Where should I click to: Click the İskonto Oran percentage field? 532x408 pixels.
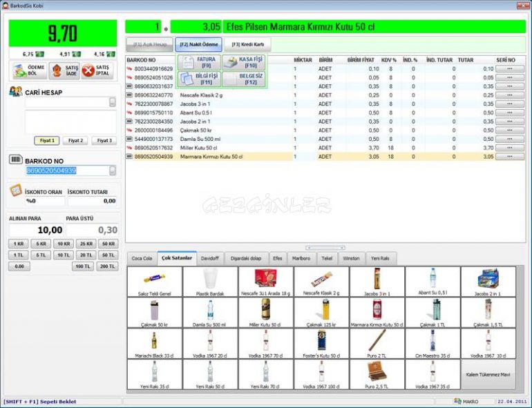pyautogui.click(x=45, y=201)
